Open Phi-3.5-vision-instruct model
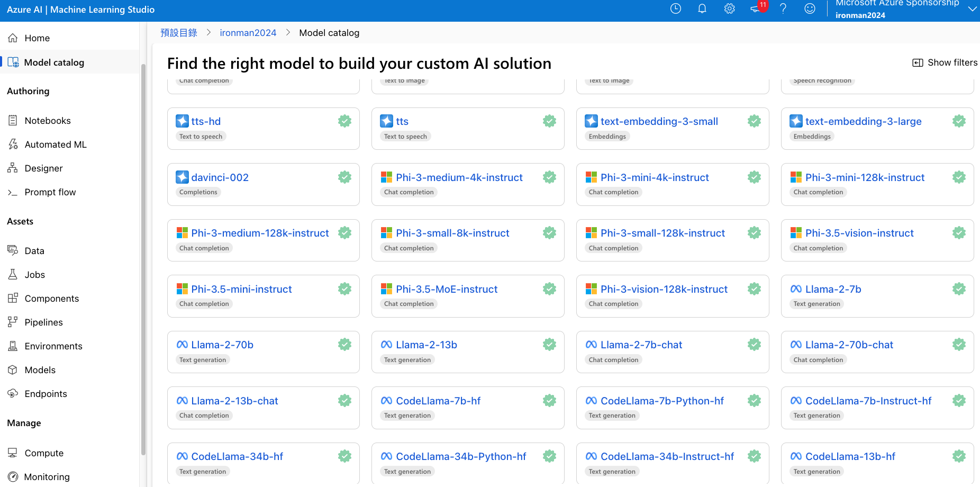 tap(859, 233)
